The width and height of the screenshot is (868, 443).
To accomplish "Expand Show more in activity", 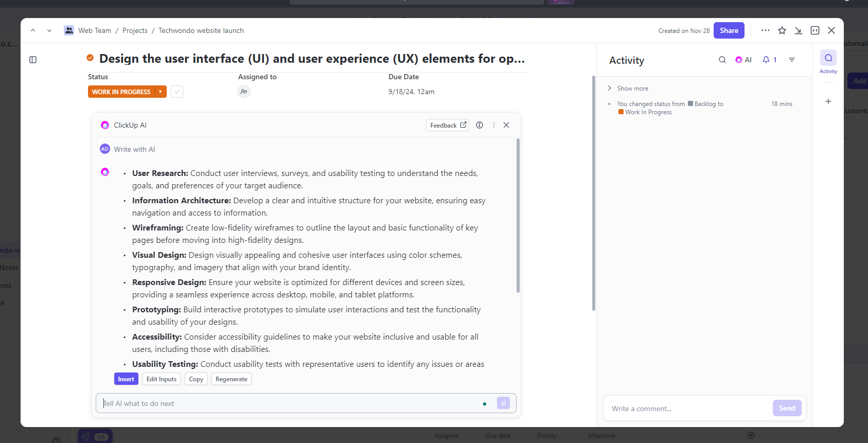I will (632, 88).
